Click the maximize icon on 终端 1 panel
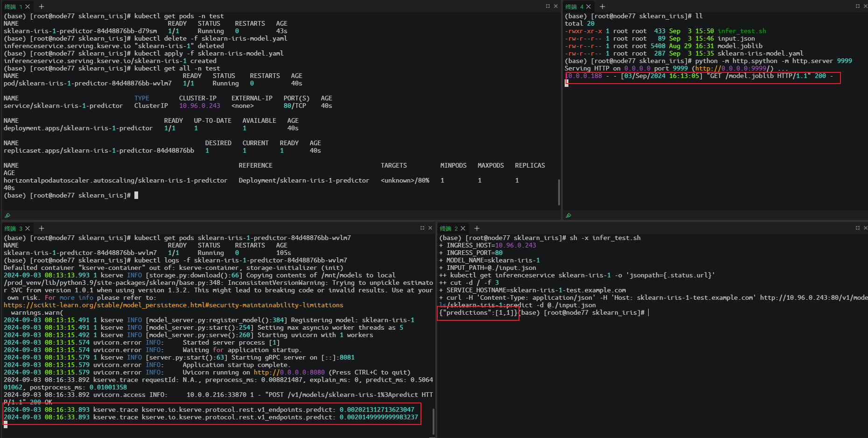 548,7
